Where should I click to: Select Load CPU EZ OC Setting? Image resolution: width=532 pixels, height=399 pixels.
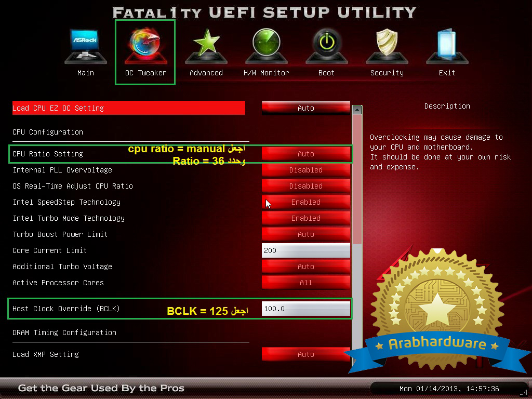click(128, 108)
